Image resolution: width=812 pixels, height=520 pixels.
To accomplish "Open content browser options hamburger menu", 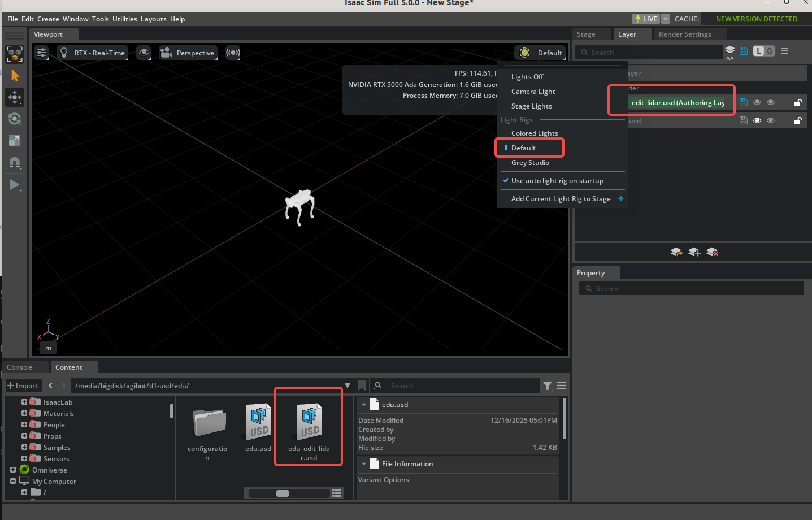I will (561, 385).
